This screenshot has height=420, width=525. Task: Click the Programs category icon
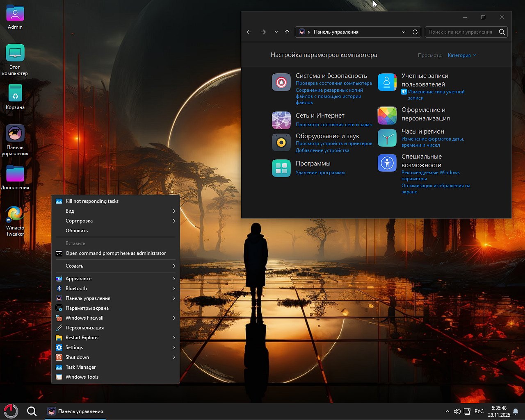tap(281, 168)
